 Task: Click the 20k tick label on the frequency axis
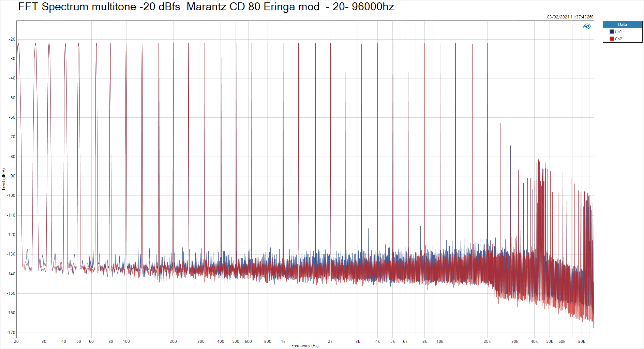[x=487, y=341]
